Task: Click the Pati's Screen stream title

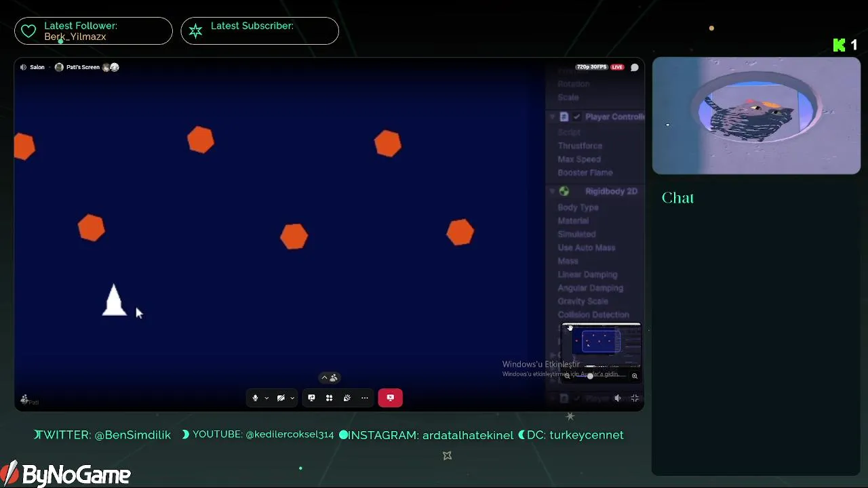Action: [83, 67]
